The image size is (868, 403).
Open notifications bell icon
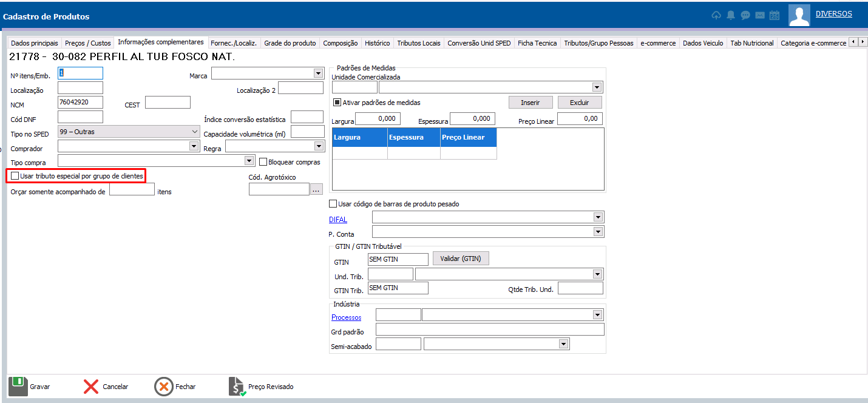(731, 16)
